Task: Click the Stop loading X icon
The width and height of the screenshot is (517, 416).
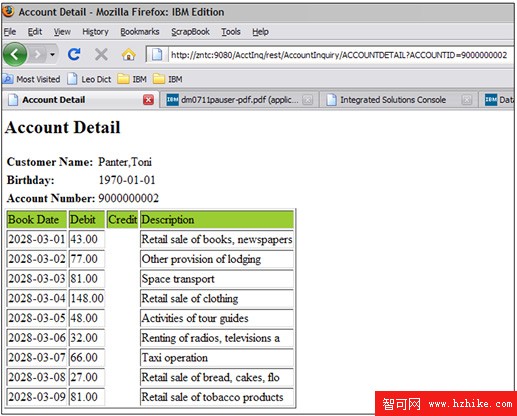Action: (101, 54)
